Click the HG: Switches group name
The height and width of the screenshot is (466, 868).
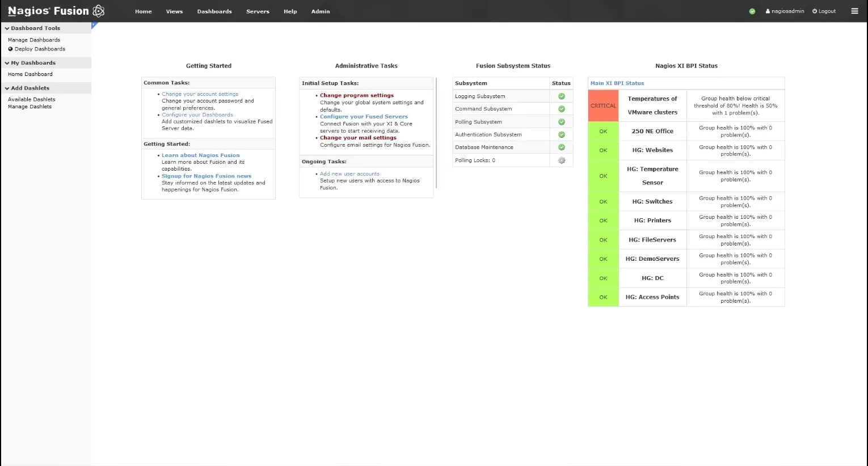(652, 202)
